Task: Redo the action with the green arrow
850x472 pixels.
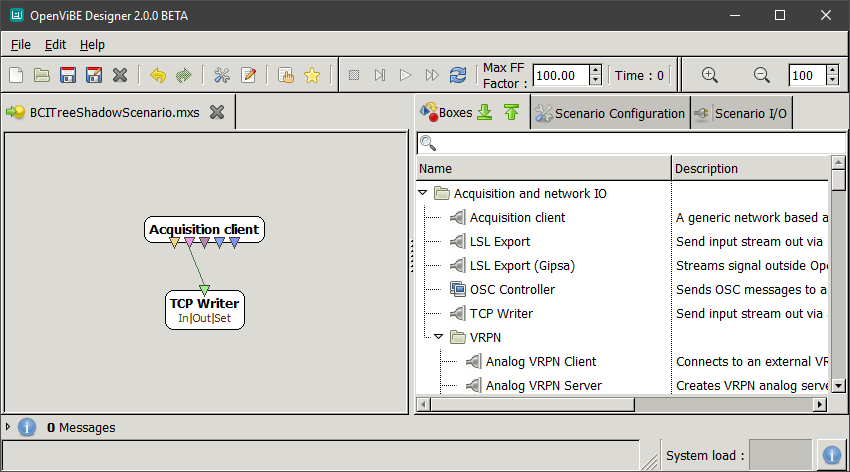Action: point(184,75)
